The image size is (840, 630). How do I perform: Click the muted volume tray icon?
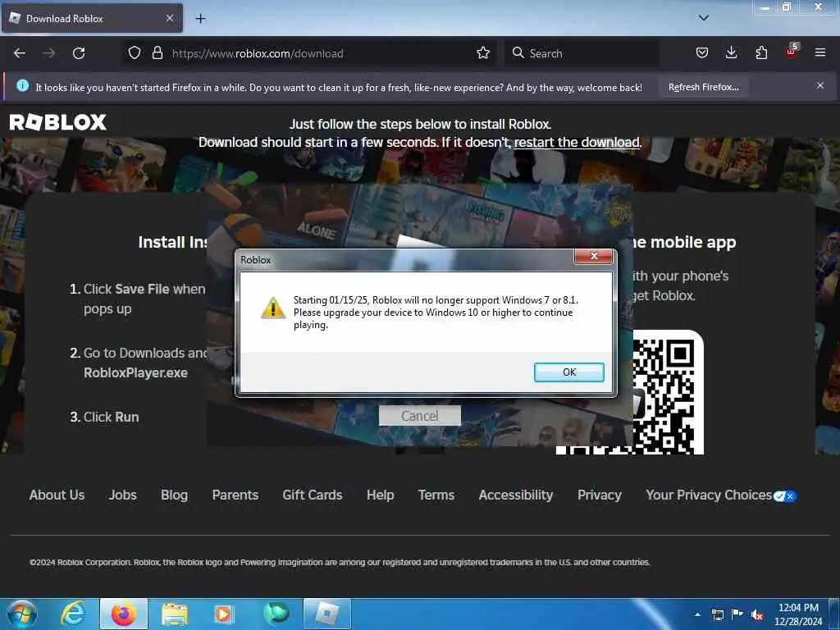pos(757,614)
